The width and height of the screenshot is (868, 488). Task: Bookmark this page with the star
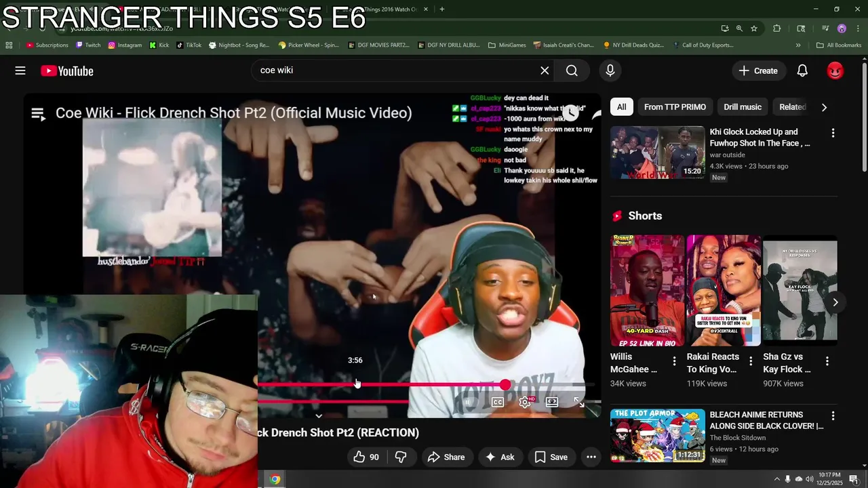[x=754, y=28]
